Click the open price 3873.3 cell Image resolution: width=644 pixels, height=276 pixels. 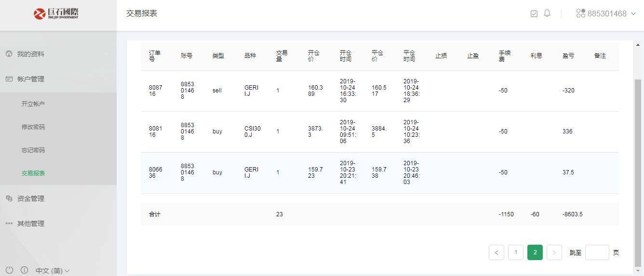[315, 131]
